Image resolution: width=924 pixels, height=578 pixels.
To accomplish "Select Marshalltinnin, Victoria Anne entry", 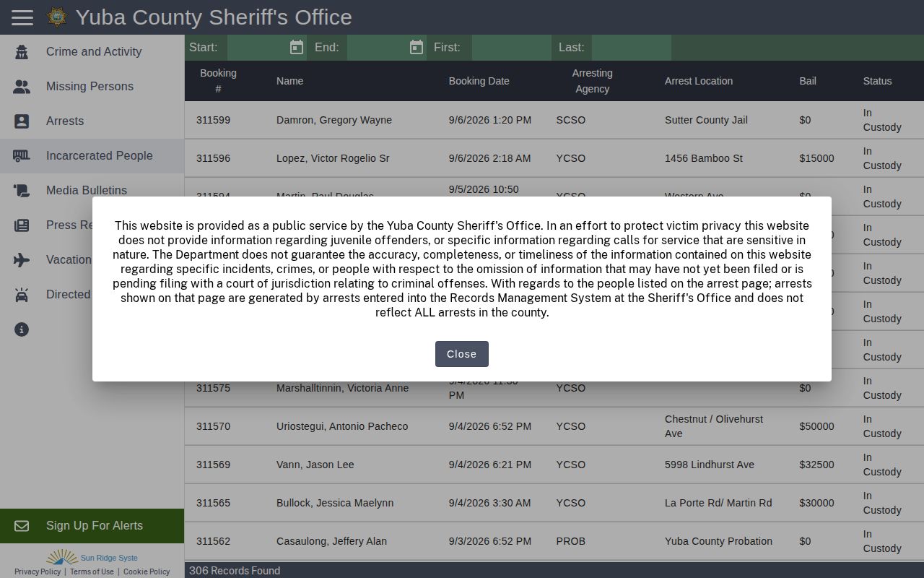I will [x=342, y=388].
